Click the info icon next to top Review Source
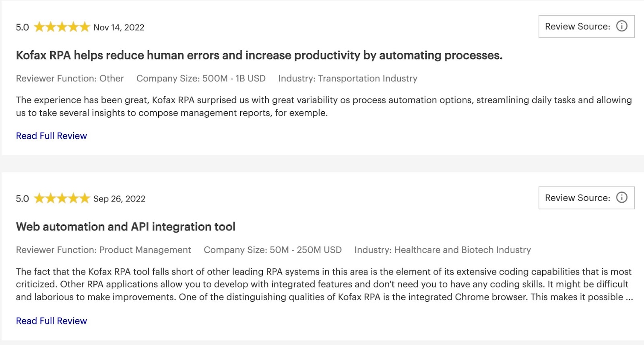The width and height of the screenshot is (644, 345). tap(621, 26)
